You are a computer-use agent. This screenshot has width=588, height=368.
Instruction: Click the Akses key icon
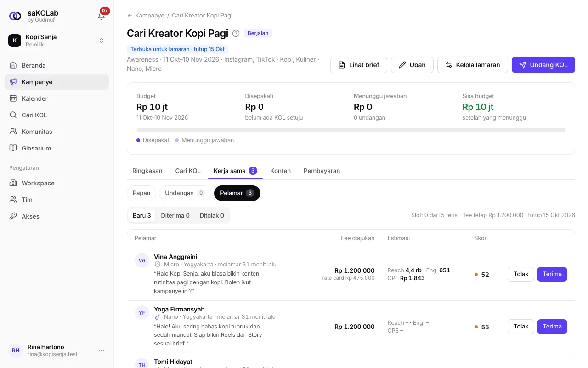[x=13, y=216]
